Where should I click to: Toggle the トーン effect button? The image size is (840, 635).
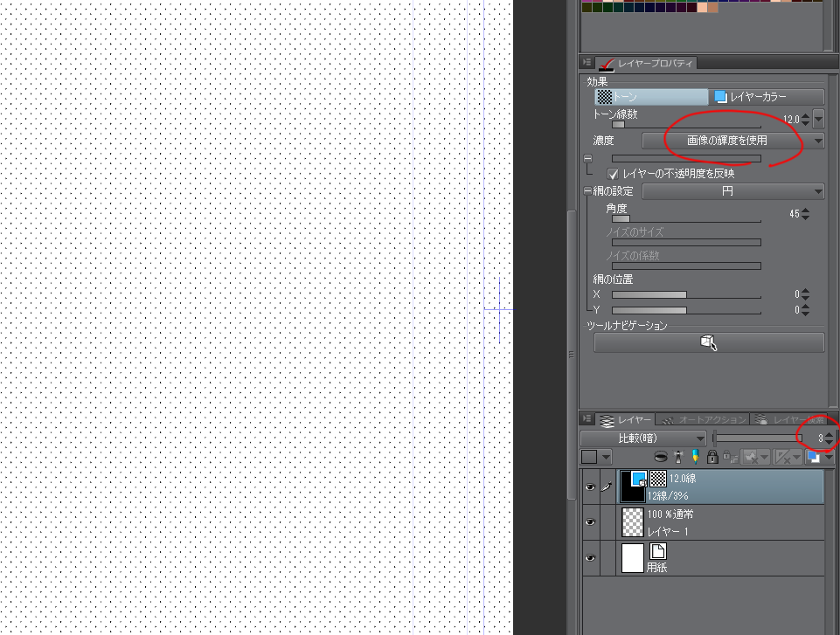651,97
